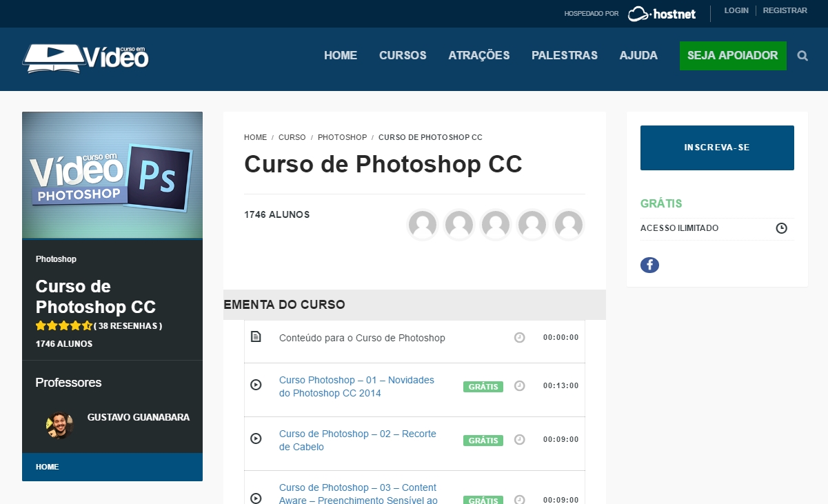Click the 'ACESSO ILIMITADO' text
Image resolution: width=828 pixels, height=504 pixels.
click(x=679, y=228)
